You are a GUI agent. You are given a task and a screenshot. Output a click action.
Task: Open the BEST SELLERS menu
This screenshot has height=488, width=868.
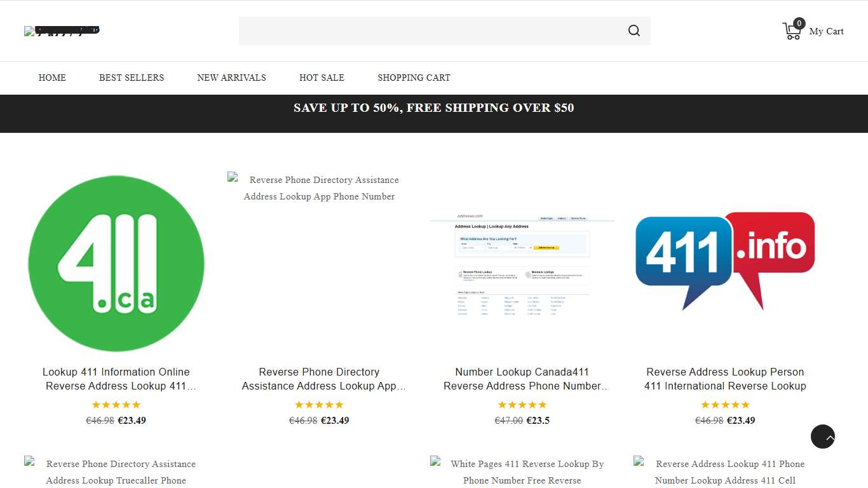pos(132,78)
